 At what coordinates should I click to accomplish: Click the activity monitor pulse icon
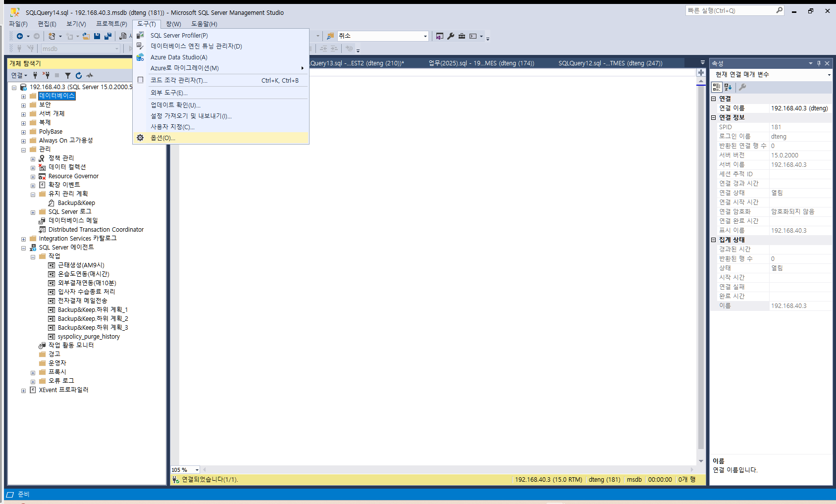coord(90,75)
